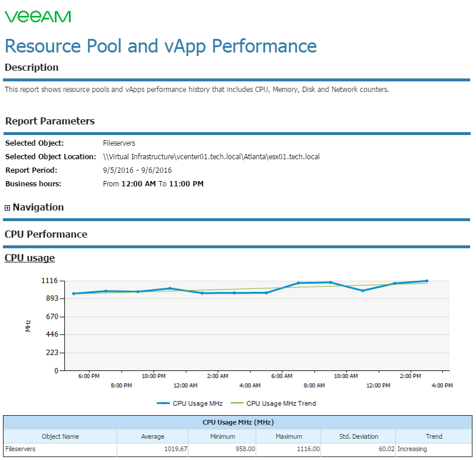Click the minimum value 958.00
476x460 pixels.
pyautogui.click(x=245, y=449)
